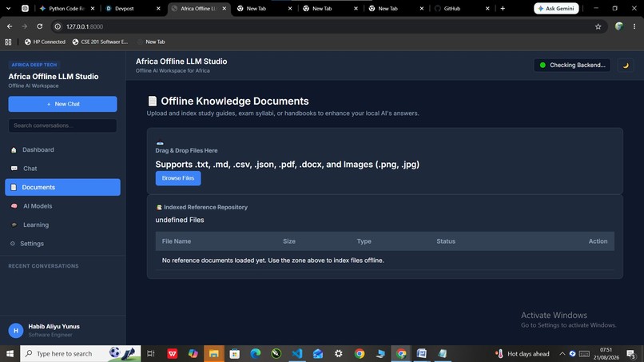This screenshot has height=362, width=644.
Task: Switch to the Devpost tab
Action: tap(125, 8)
